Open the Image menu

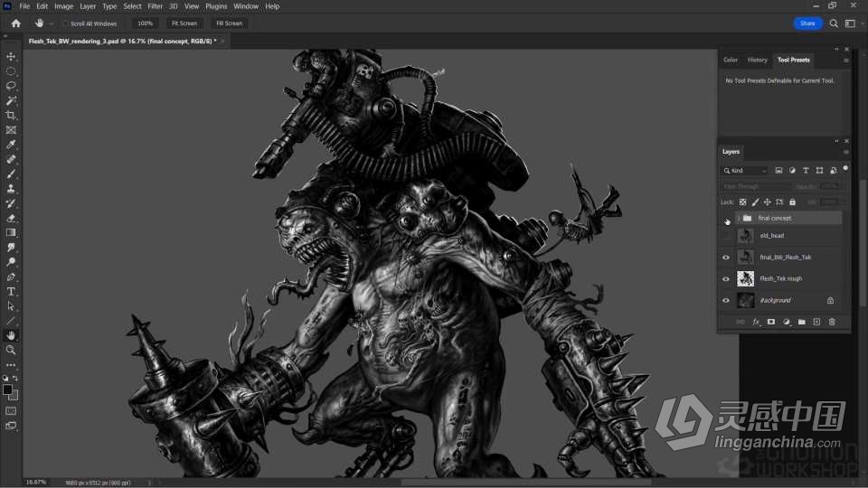(x=63, y=6)
